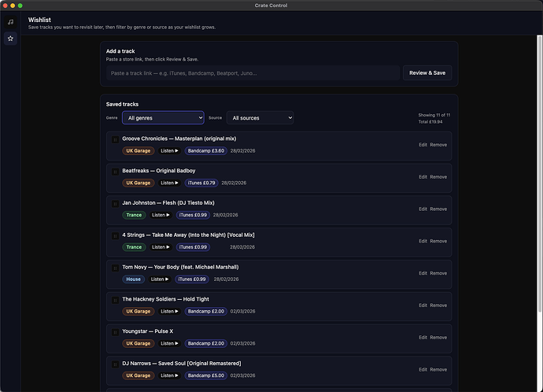Open Bandcamp £2.00 link for The Hackney Soldiers
This screenshot has height=392, width=543.
tap(205, 311)
